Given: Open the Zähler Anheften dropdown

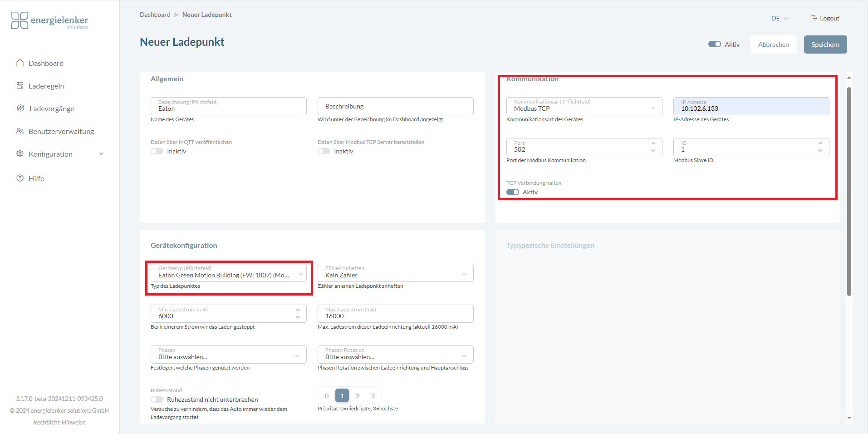Looking at the screenshot, I should [x=396, y=273].
